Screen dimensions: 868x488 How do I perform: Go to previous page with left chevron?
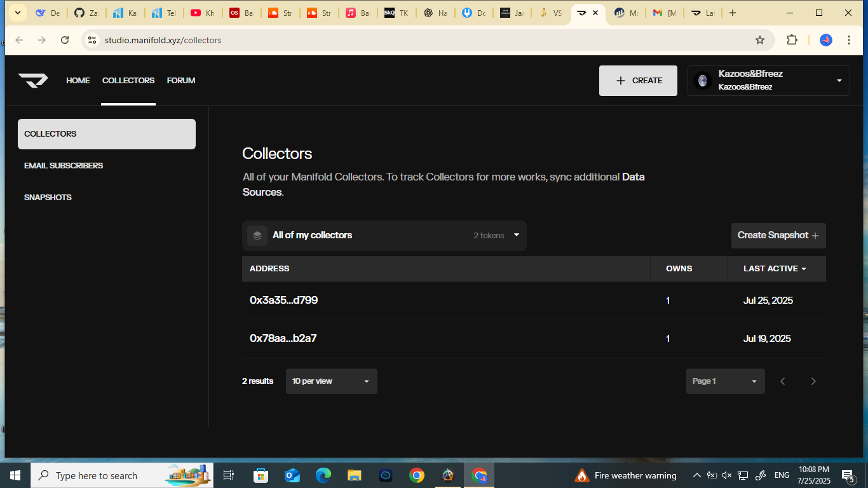pyautogui.click(x=782, y=381)
